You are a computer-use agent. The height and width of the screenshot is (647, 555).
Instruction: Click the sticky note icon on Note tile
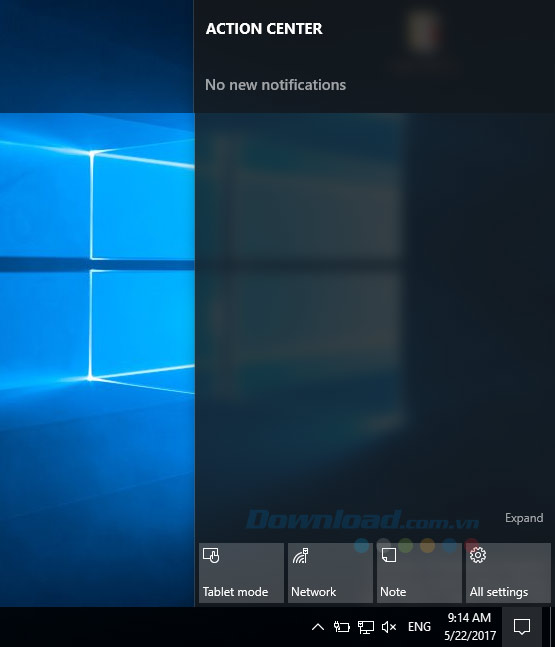pos(389,555)
